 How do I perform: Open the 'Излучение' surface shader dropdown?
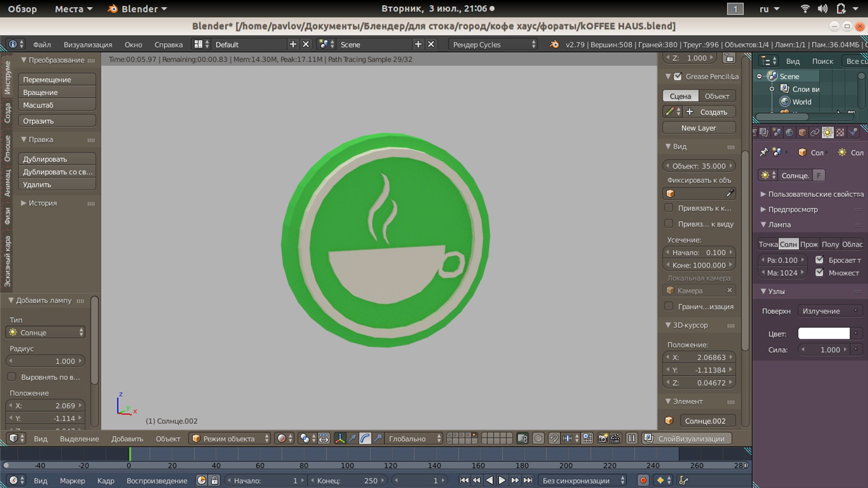[x=830, y=311]
